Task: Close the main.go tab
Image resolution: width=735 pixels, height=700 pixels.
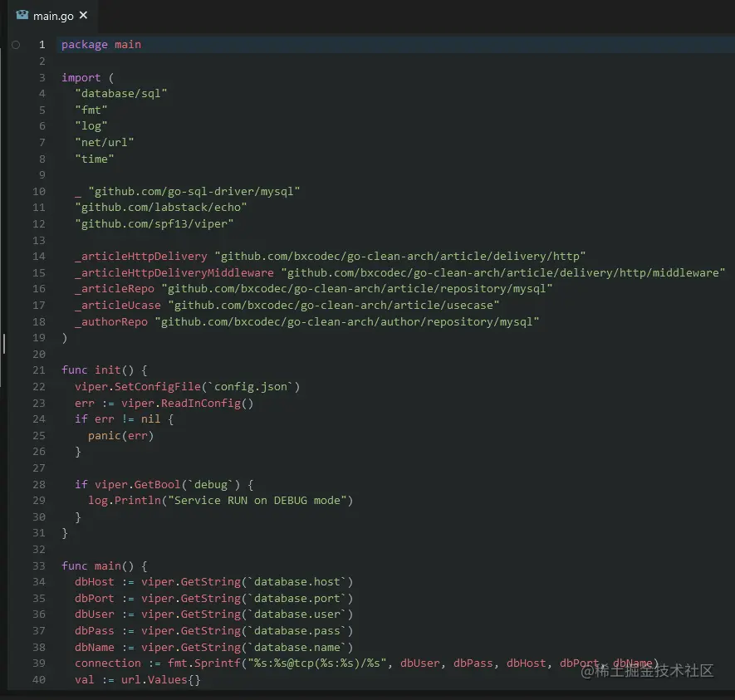Action: click(x=83, y=16)
